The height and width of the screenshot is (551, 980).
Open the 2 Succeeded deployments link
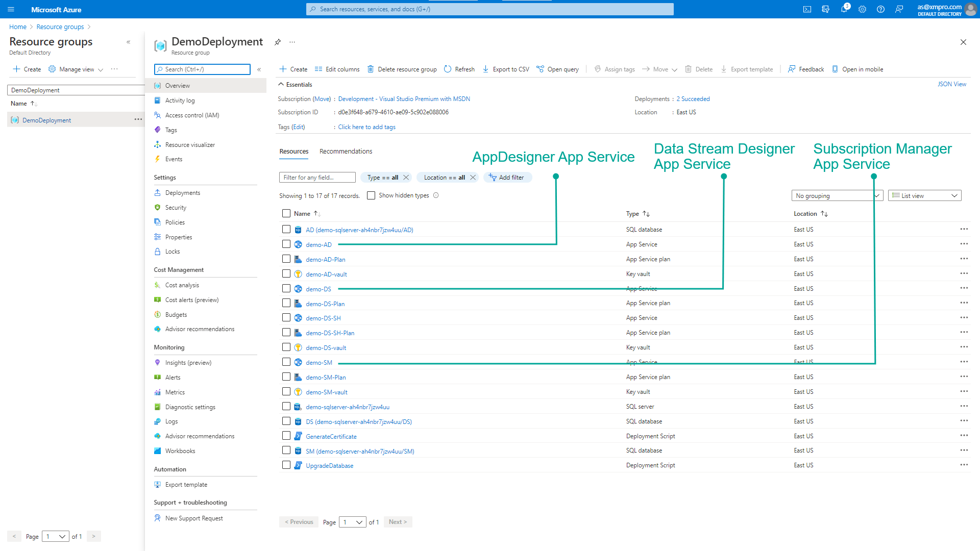click(x=693, y=99)
